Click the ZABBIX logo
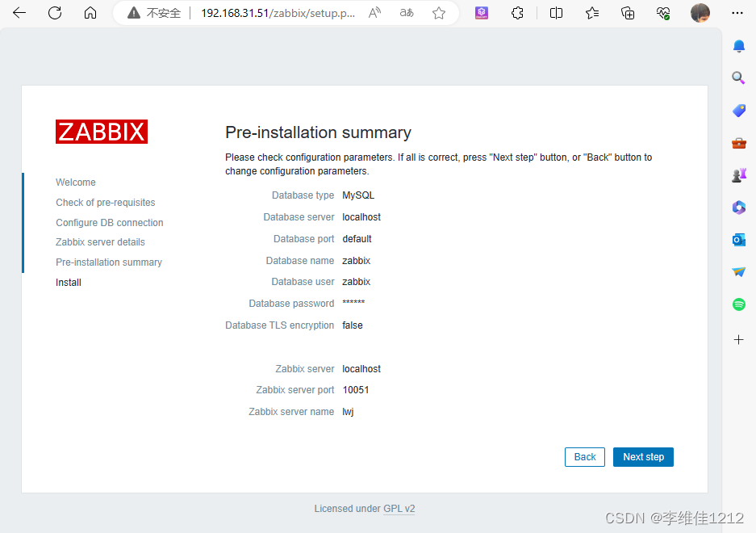This screenshot has width=756, height=533. [102, 132]
